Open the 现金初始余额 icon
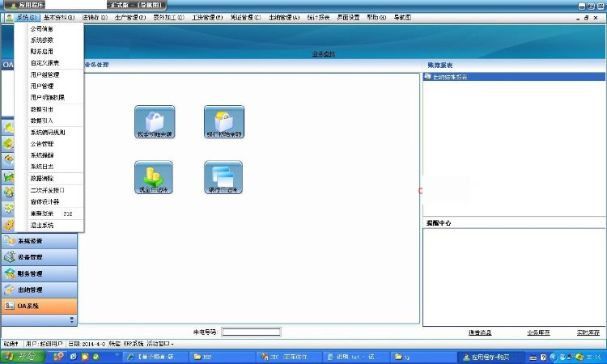This screenshot has width=607, height=364. [x=155, y=122]
